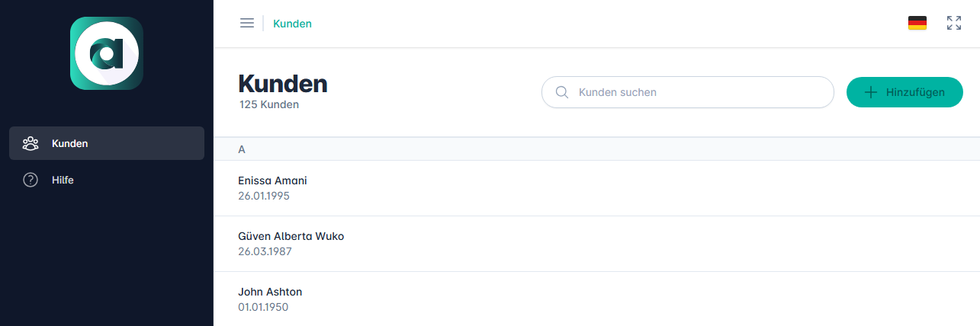Image resolution: width=980 pixels, height=326 pixels.
Task: Open the German flag language selector
Action: [917, 23]
